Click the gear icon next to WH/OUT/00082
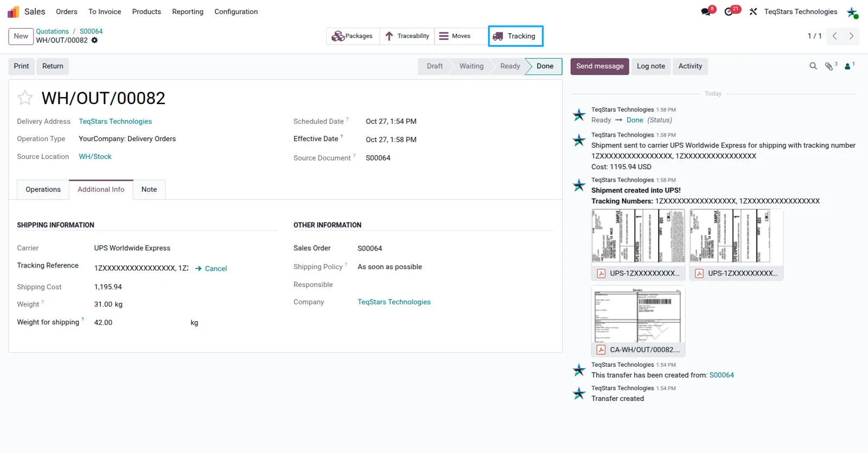Screen dimensions: 868x453 94,40
